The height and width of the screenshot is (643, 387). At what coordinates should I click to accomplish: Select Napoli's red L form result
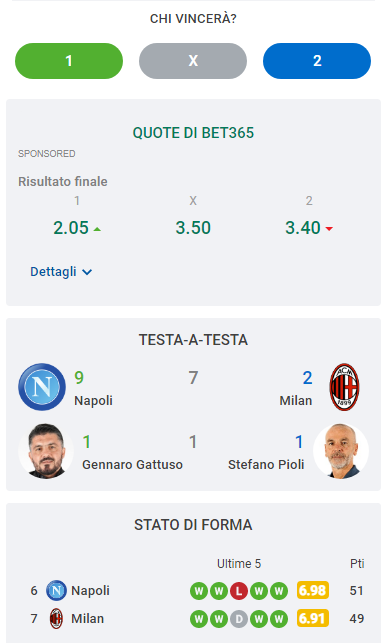(x=239, y=591)
